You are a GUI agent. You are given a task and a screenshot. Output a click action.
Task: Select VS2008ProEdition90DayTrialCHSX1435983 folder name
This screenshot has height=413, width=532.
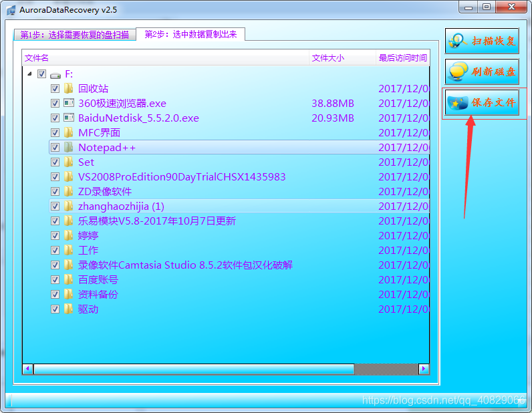[182, 177]
